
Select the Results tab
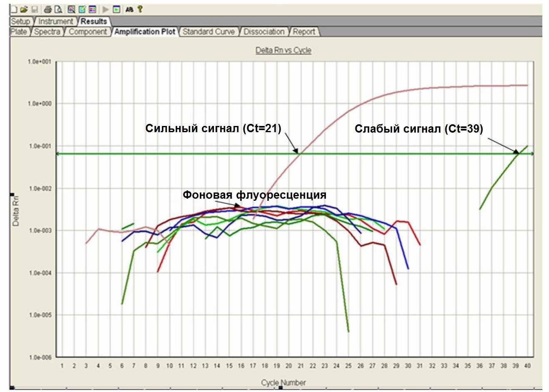click(94, 21)
